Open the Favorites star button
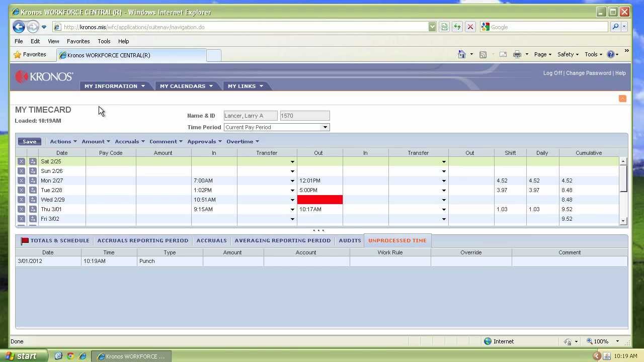Screen dimensions: 644x362 click(30, 54)
